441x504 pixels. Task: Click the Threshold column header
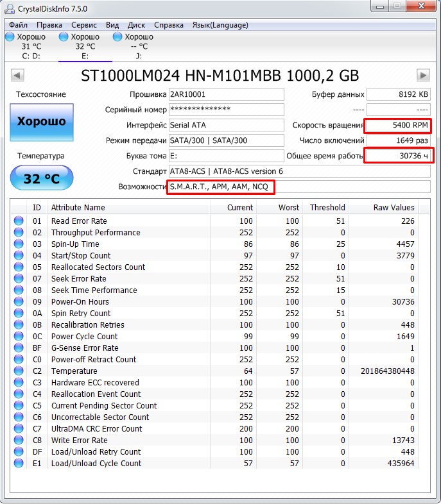pos(326,208)
